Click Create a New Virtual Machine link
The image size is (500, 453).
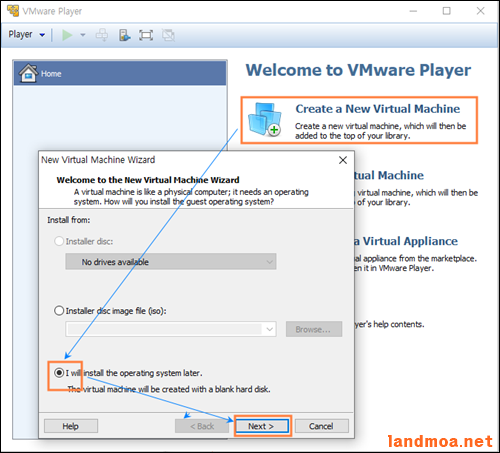point(378,109)
